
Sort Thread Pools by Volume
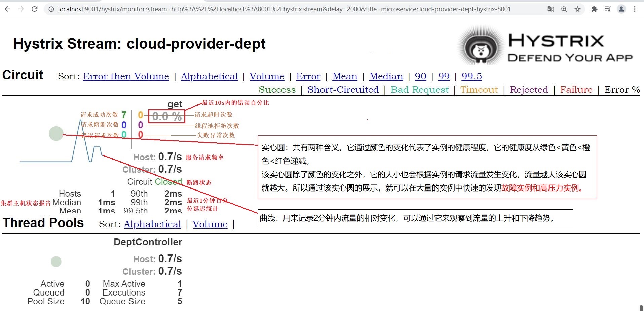pos(210,224)
